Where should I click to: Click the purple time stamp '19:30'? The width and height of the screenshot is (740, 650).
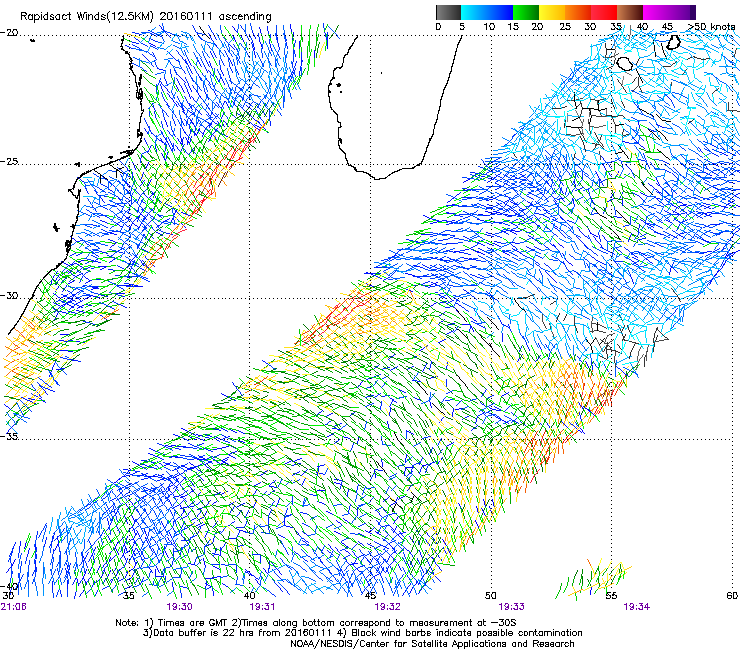[179, 607]
